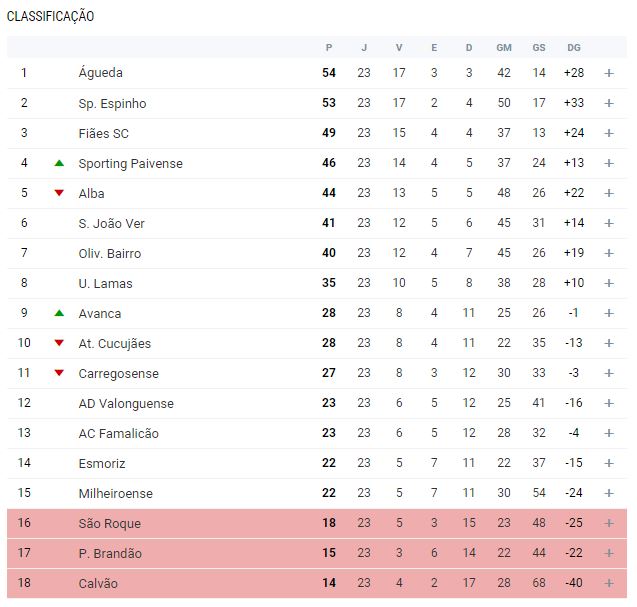Open the Oliv. Bairro team link
Screen dimensions: 637x607
[109, 253]
